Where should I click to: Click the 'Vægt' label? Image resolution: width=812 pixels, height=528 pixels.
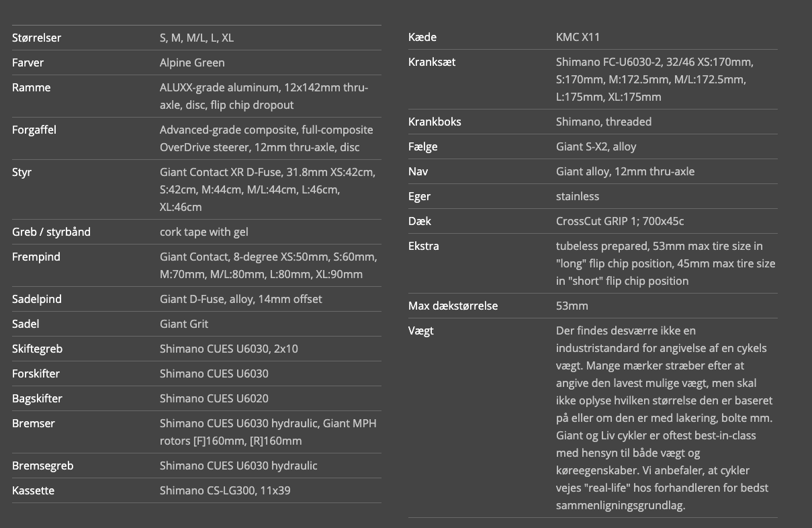[x=420, y=331]
